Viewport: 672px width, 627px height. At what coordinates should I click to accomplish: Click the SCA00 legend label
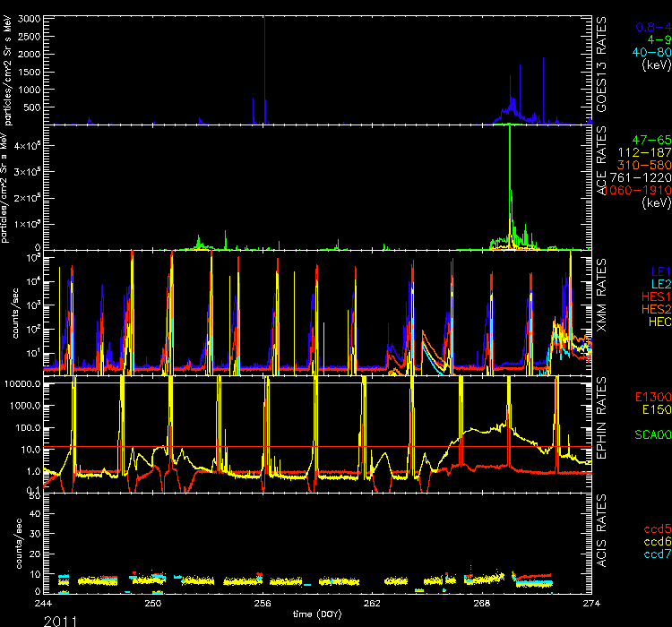coord(652,435)
